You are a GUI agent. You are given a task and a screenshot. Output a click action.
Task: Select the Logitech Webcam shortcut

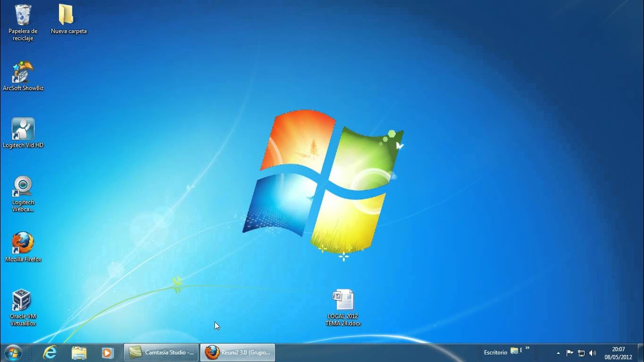[23, 194]
